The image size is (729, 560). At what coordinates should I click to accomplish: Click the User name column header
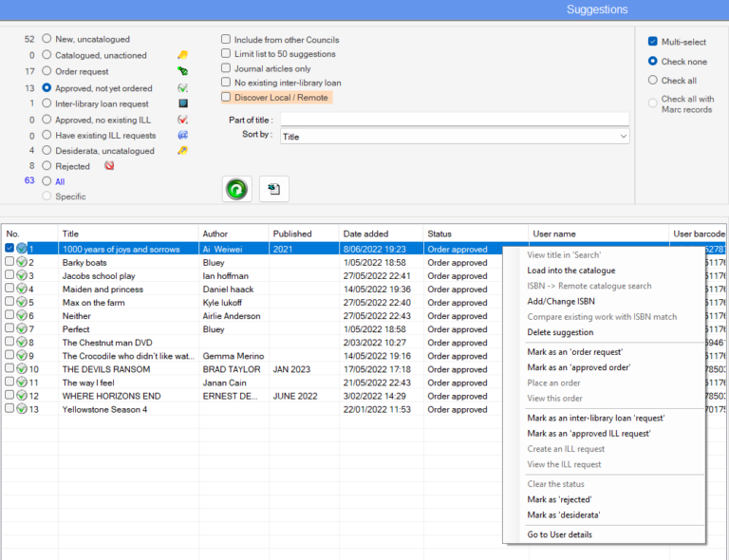point(599,233)
